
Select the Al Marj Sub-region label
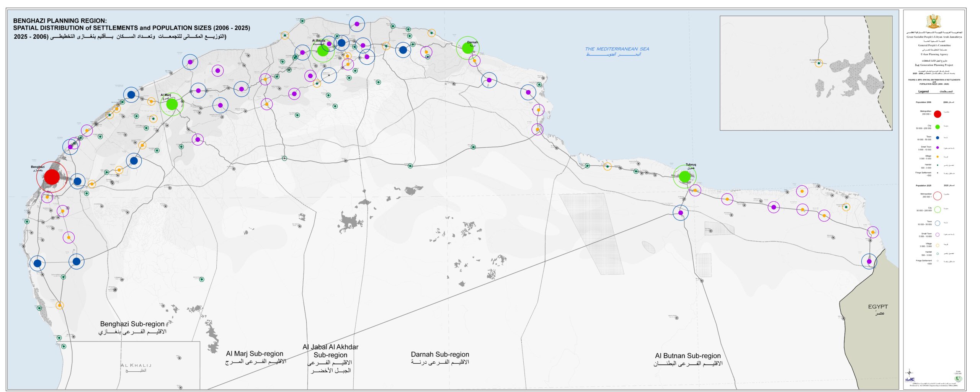255,354
